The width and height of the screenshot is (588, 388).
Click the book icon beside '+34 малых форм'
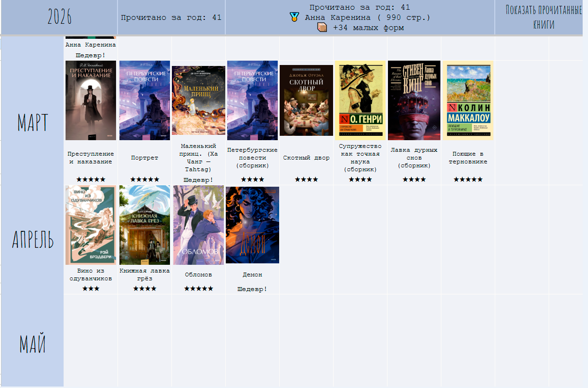322,28
